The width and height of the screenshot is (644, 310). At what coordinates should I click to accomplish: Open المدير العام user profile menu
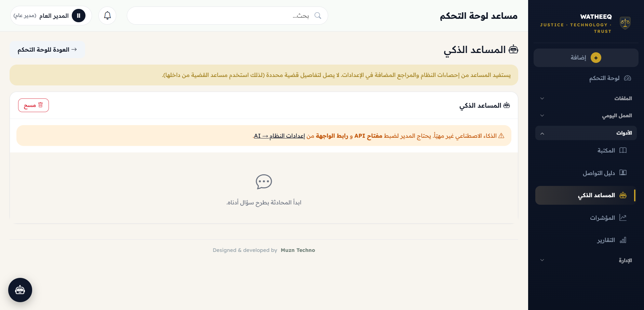[51, 16]
